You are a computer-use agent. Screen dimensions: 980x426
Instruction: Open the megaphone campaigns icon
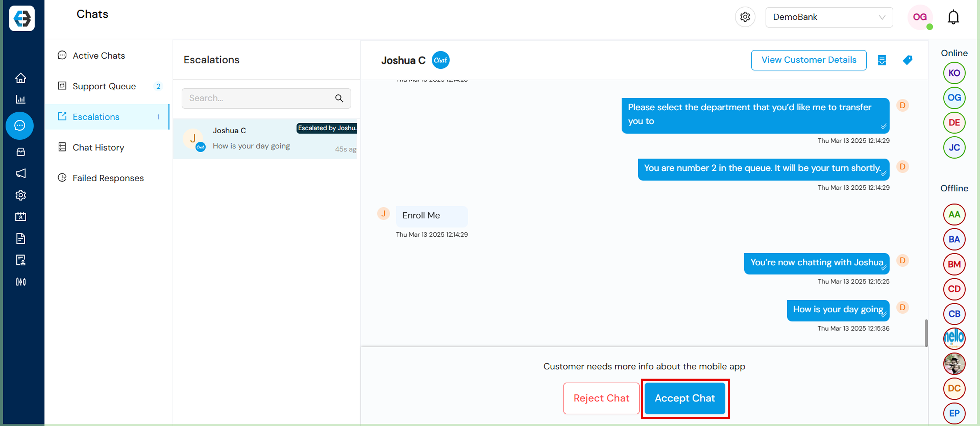(x=21, y=173)
